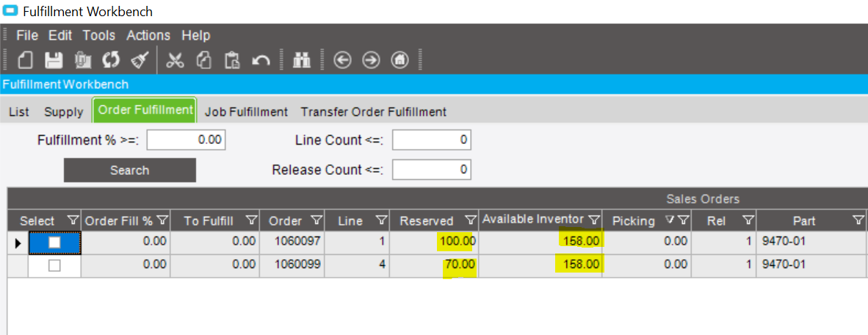Open the Actions menu
Viewport: 868px width, 335px height.
tap(148, 35)
